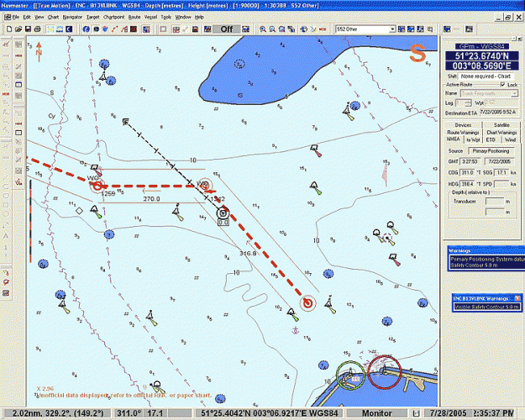525x420 pixels.
Task: Click the Monitor mode in status bar
Action: [x=375, y=414]
